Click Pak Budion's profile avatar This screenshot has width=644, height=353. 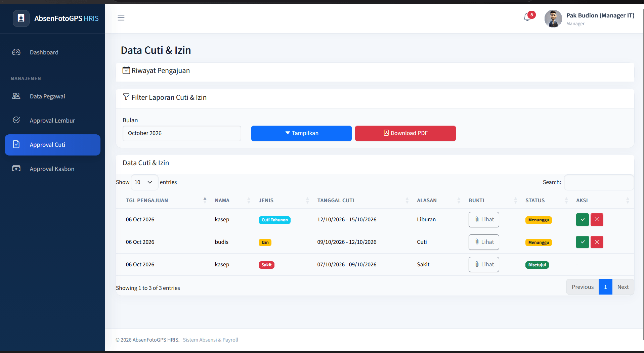click(553, 18)
